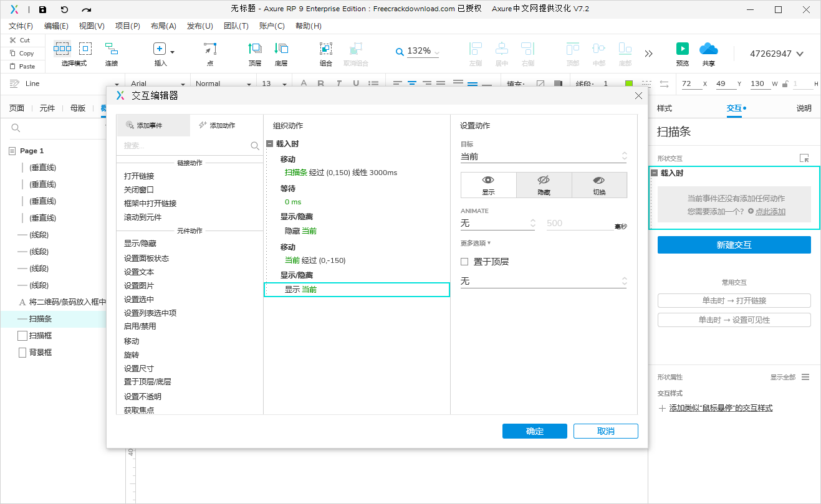Click the Redo arrow icon
This screenshot has width=821, height=504.
(x=87, y=9)
